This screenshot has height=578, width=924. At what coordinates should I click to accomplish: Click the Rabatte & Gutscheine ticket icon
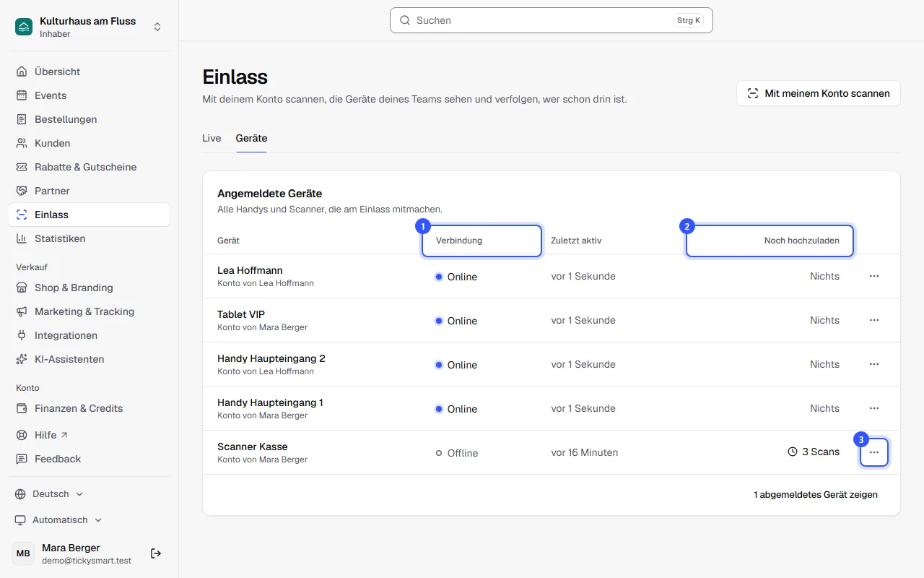tap(22, 167)
